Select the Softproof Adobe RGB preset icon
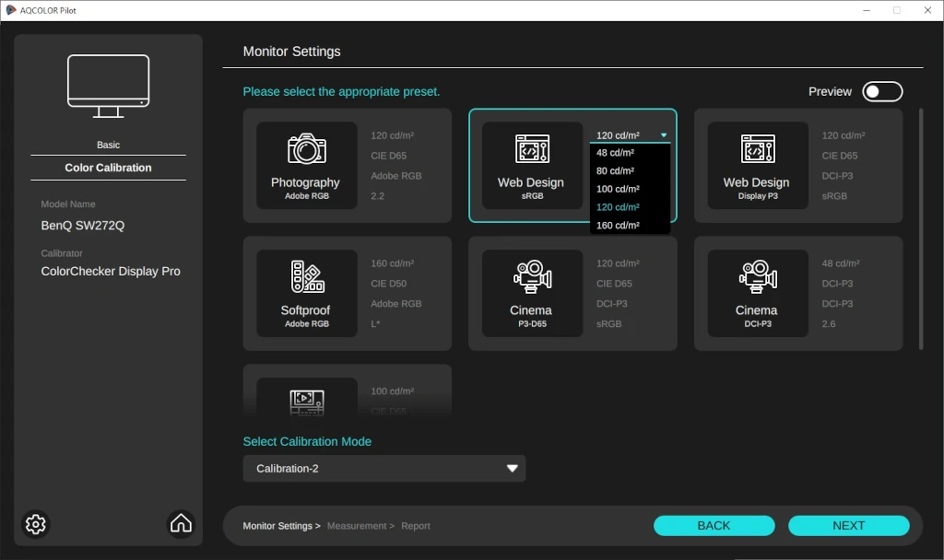This screenshot has height=560, width=944. [307, 276]
